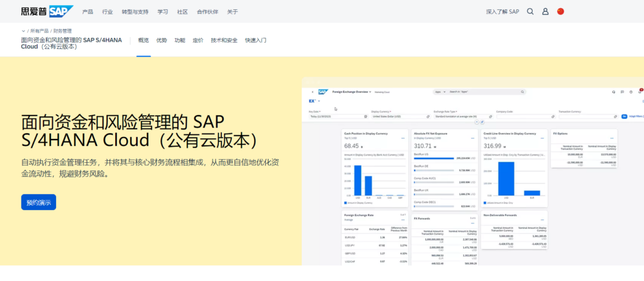Open the 财务管理 breadcrumb link
Image resolution: width=644 pixels, height=281 pixels.
[62, 31]
